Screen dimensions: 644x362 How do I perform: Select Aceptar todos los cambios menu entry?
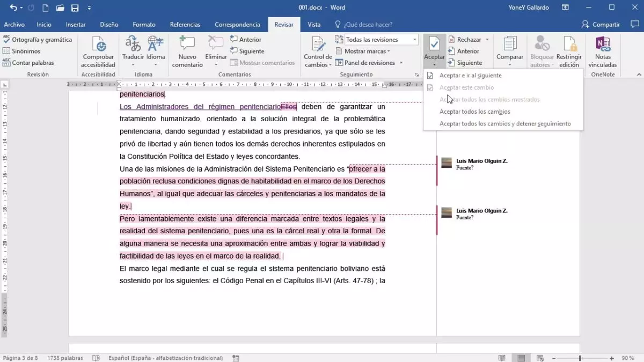[474, 112]
